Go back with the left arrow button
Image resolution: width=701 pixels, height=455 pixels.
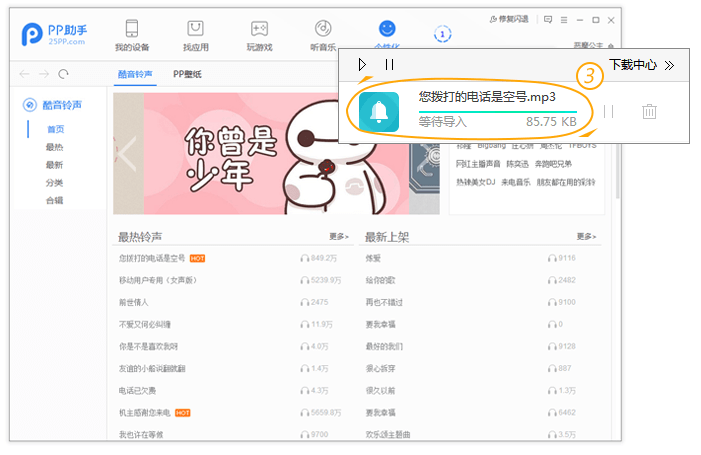pos(25,74)
